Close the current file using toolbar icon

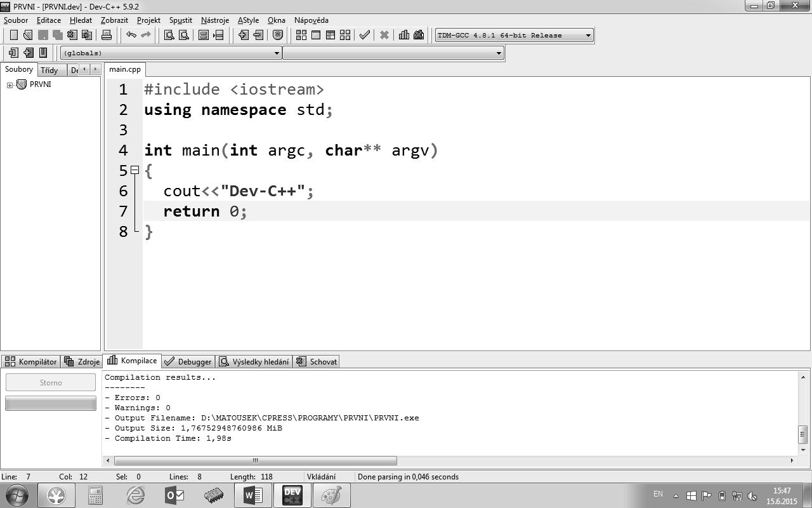pos(72,35)
